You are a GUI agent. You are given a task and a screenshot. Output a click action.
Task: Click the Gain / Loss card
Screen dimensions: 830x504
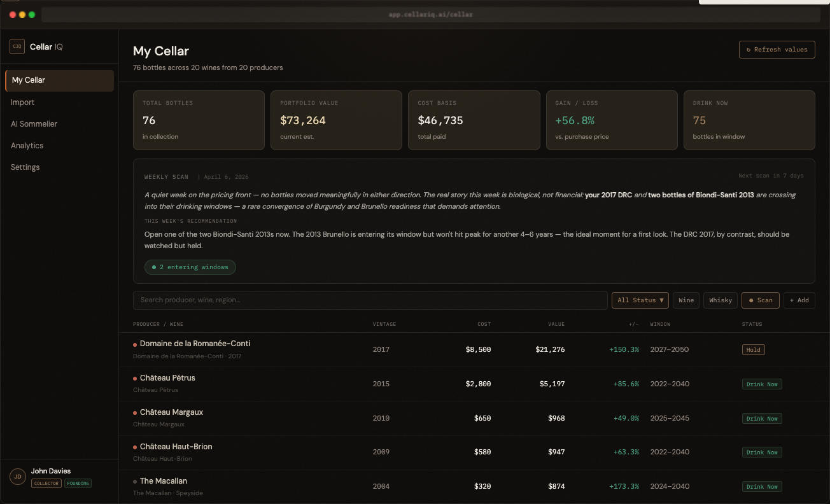tap(612, 120)
